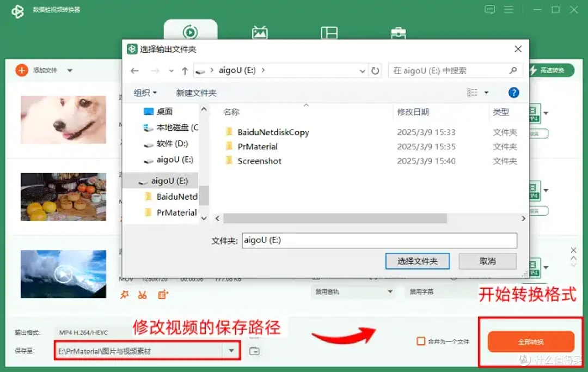Screen dimensions: 588x372
Task: Play the mountain clouds video thumbnail
Action: (63, 274)
